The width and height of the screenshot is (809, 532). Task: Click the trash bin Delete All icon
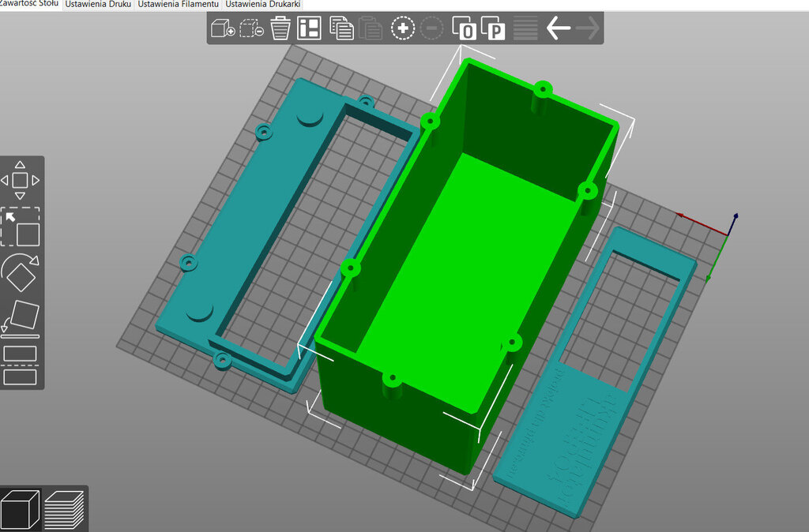pos(280,29)
